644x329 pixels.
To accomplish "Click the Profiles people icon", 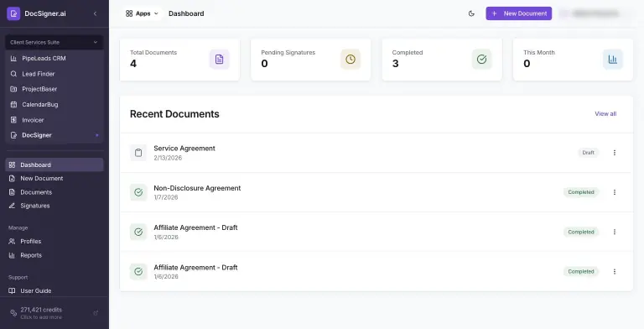I will [x=12, y=242].
